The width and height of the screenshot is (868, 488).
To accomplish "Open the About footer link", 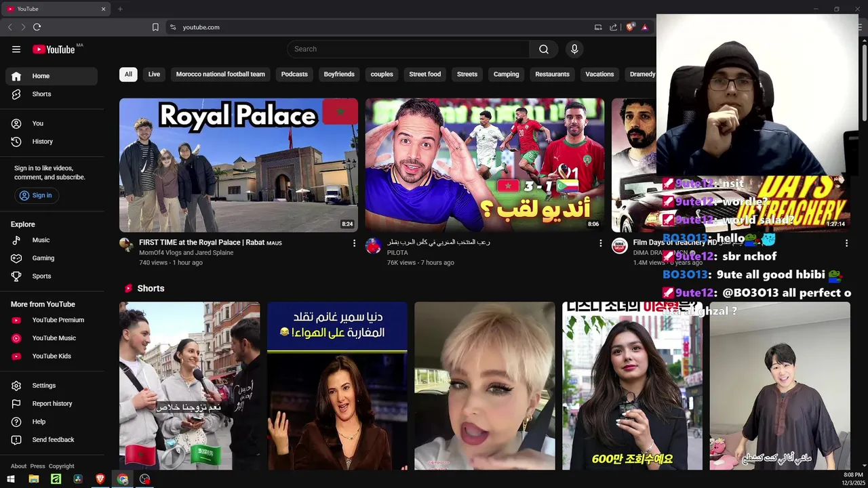I will pyautogui.click(x=18, y=466).
